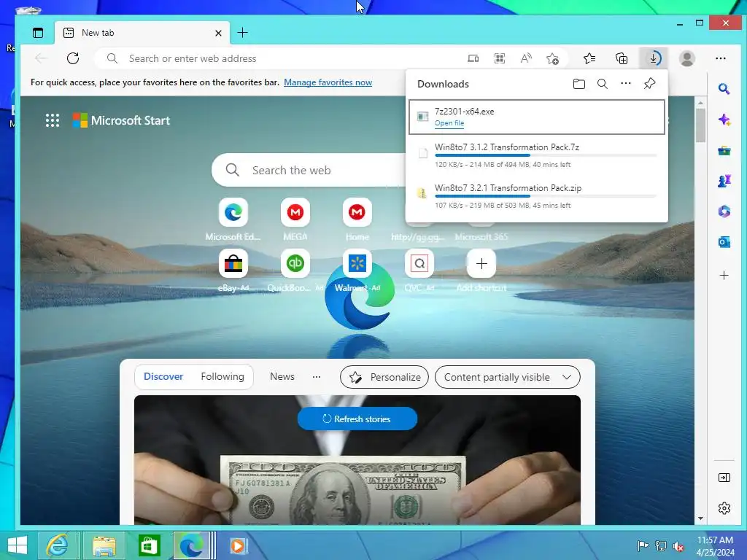Select Win8to7 3.1.2 Transformation Pack.7z download
Screen dimensions: 747x560
(536, 156)
